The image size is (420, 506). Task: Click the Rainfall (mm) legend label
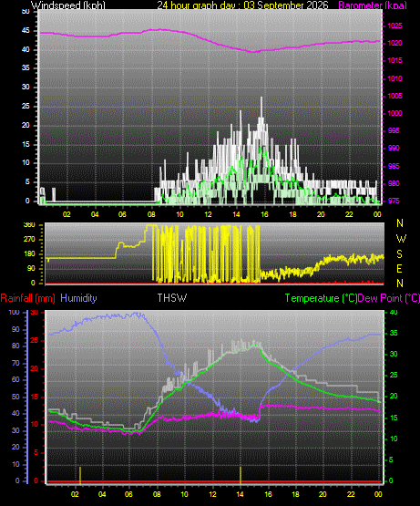pyautogui.click(x=27, y=298)
